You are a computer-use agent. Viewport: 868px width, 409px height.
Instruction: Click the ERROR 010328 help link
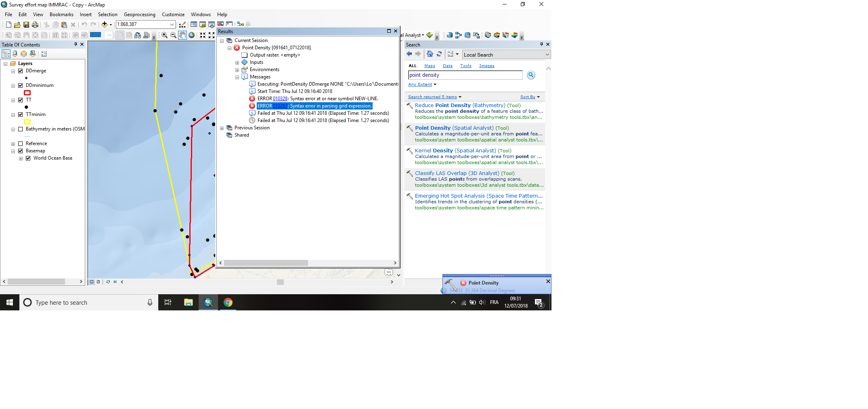pos(280,99)
